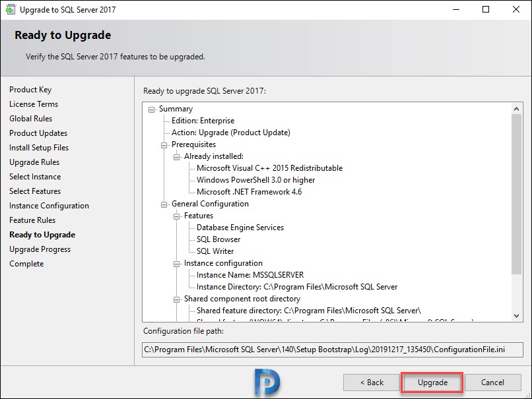The image size is (532, 399).
Task: Select the Install Setup Files step
Action: click(39, 148)
